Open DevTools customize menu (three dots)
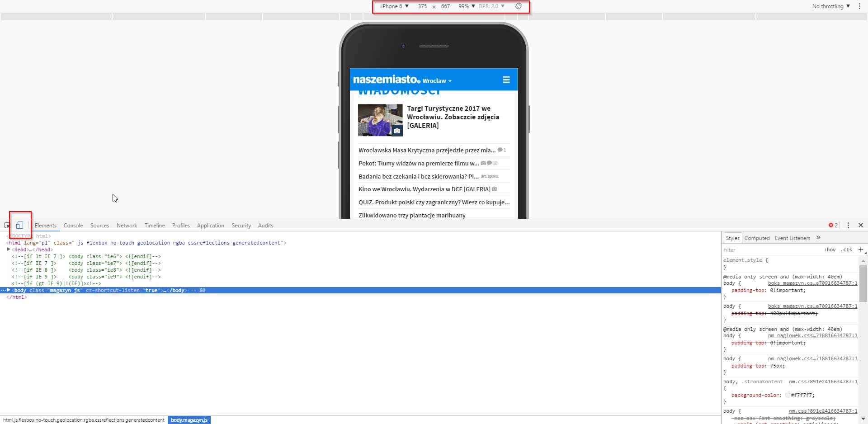This screenshot has width=868, height=424. point(848,225)
